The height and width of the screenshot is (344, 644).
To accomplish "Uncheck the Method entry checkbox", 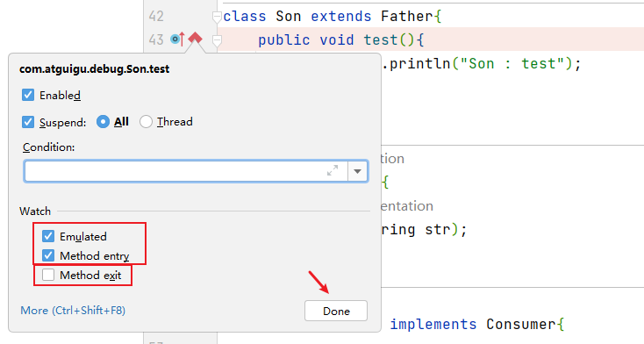I will tap(48, 255).
